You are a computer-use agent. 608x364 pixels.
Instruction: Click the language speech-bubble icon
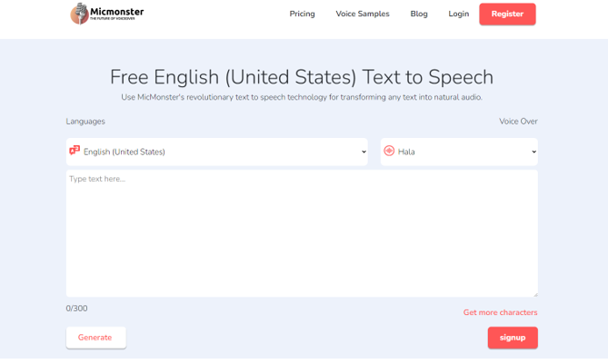75,151
